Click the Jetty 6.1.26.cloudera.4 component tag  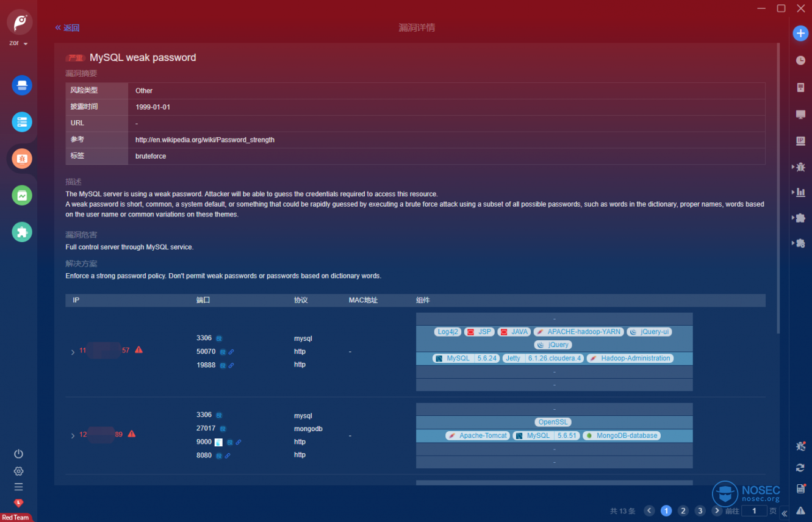click(544, 359)
